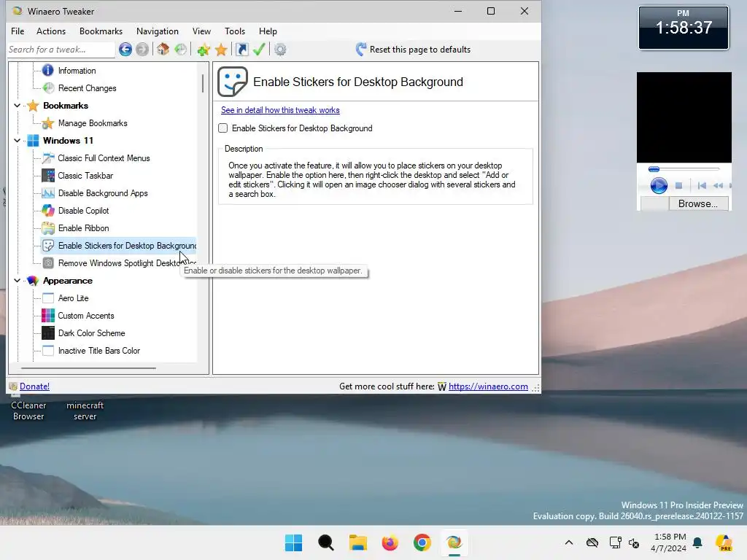This screenshot has height=560, width=747.
Task: Click the clock gadget on desktop
Action: point(683,28)
